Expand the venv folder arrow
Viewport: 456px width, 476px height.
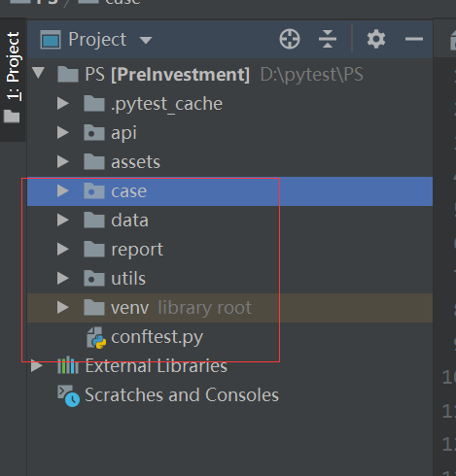[x=63, y=308]
